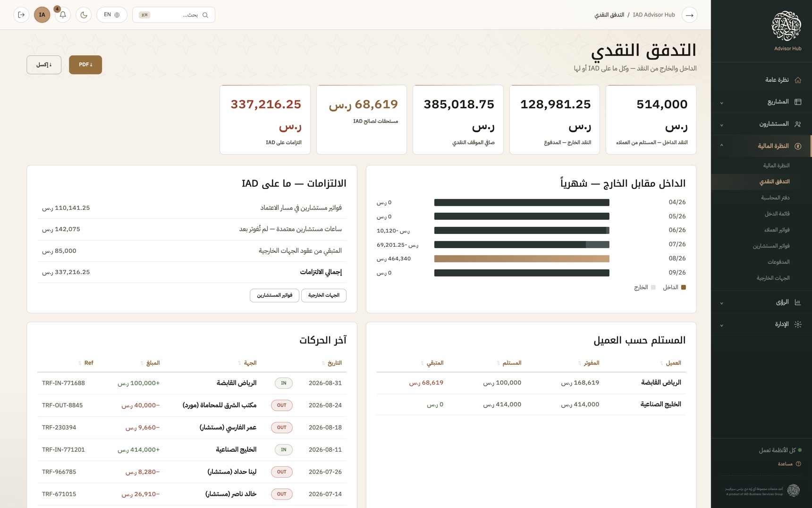812x508 pixels.
Task: Sort by المفوتر column header
Action: 589,363
